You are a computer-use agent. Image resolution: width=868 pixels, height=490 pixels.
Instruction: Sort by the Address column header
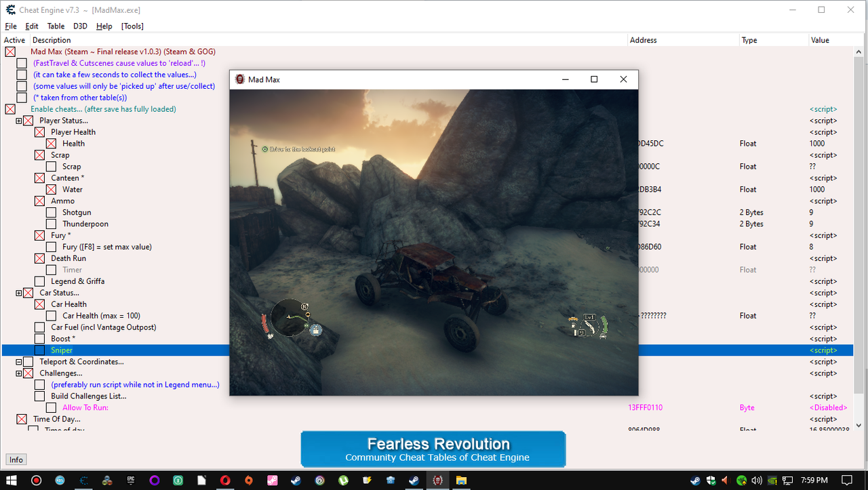click(683, 40)
